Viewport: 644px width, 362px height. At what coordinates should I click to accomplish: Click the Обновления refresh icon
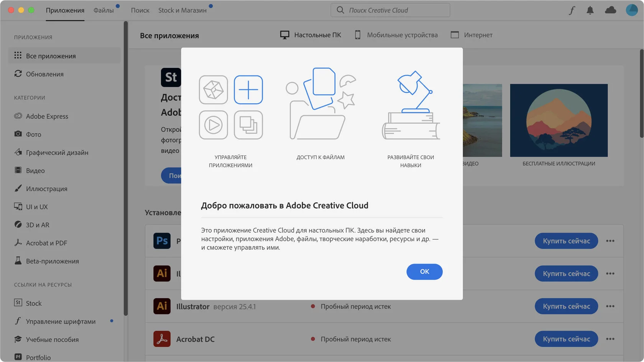(x=18, y=74)
